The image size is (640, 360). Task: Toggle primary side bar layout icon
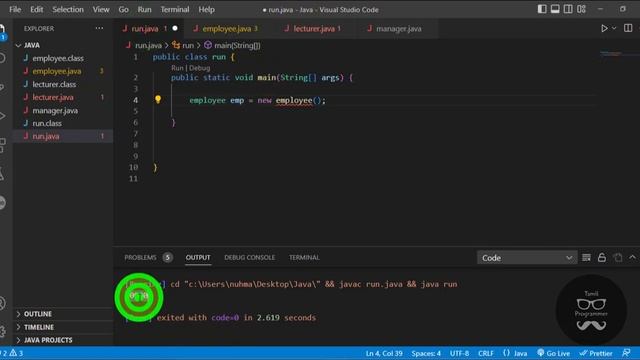tap(542, 9)
